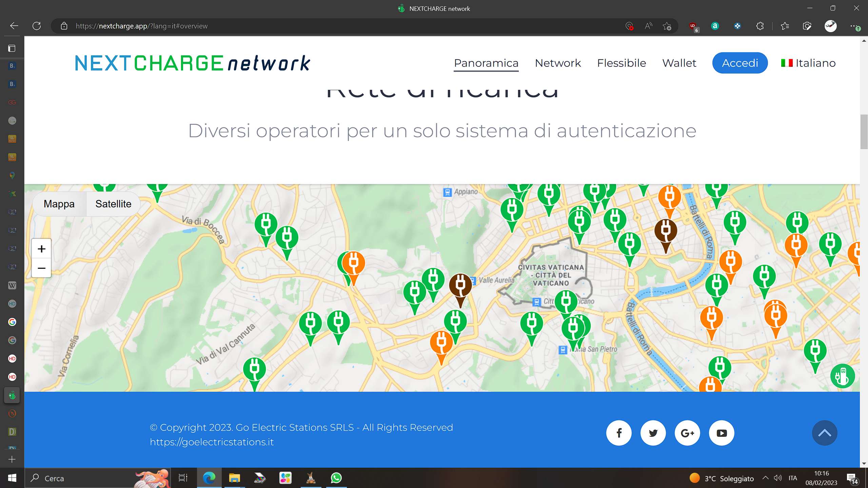This screenshot has height=488, width=868.
Task: Open the notification center icon
Action: click(x=852, y=479)
